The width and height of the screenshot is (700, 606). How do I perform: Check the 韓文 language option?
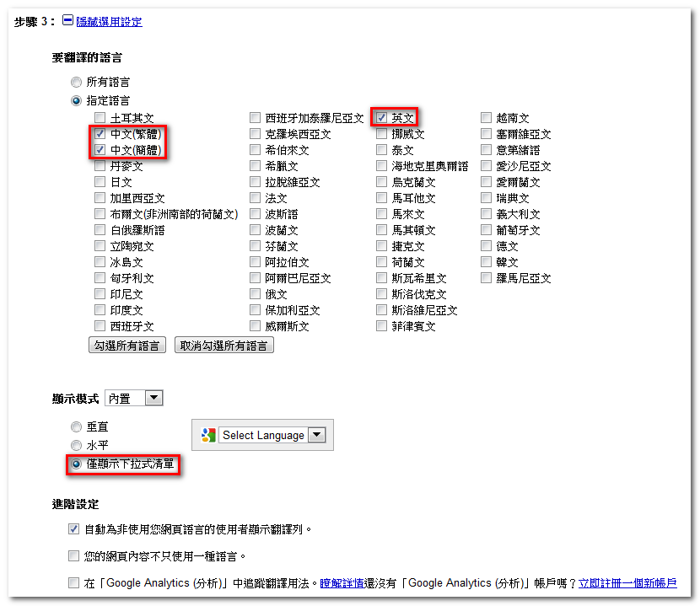(x=487, y=262)
